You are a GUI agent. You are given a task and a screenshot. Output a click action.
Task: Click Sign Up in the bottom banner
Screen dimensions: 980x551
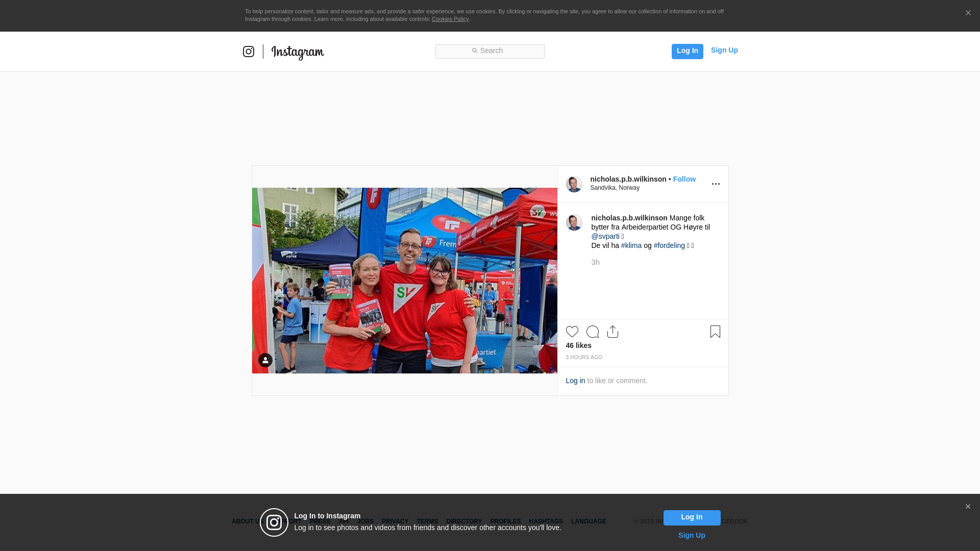point(692,535)
